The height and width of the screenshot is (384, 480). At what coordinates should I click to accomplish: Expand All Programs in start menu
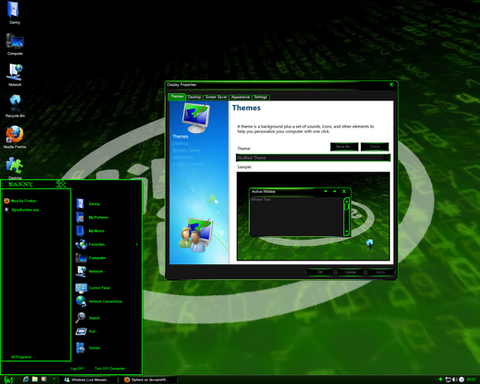click(x=22, y=357)
